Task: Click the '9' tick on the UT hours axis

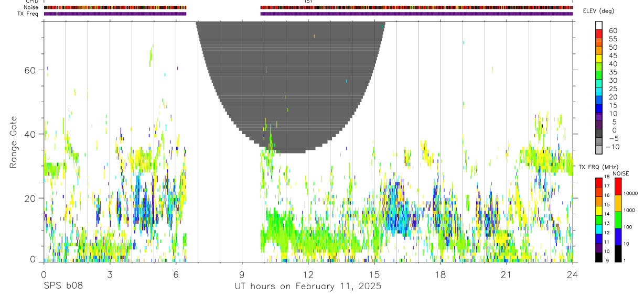Action: click(242, 275)
